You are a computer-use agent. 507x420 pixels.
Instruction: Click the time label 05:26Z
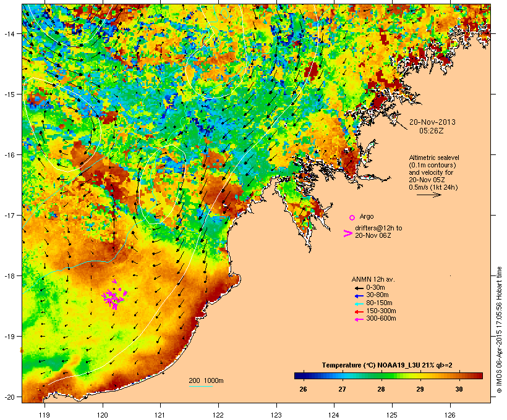point(432,131)
